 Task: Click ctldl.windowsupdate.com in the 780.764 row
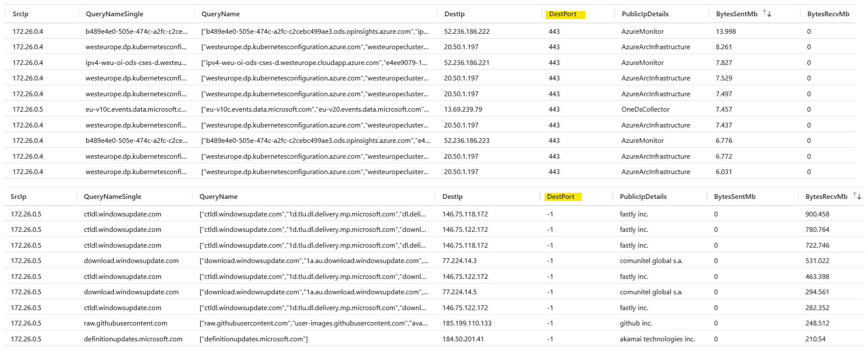click(122, 230)
